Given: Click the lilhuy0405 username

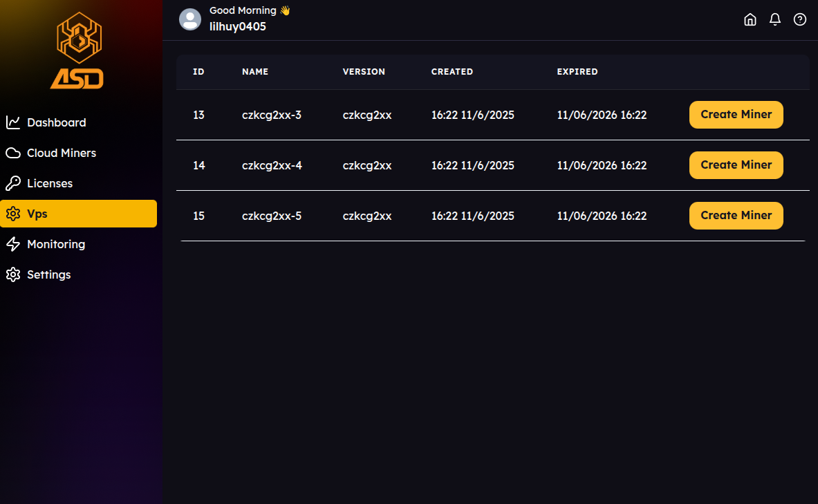Looking at the screenshot, I should tap(238, 26).
